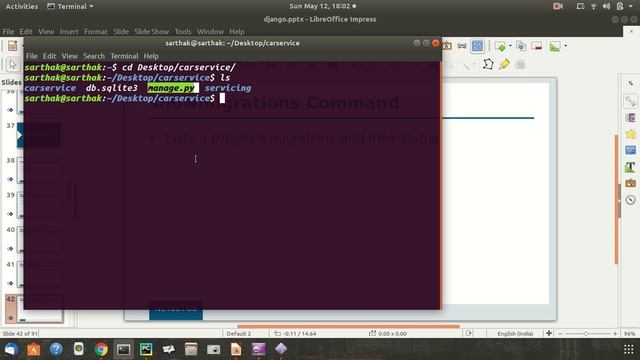Click Impress Display Views grid icon

[477, 46]
